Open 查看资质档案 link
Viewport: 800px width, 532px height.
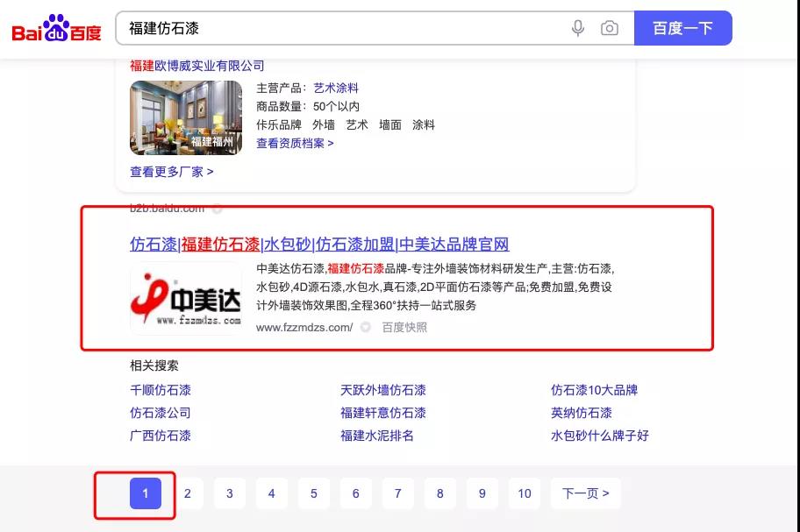(295, 143)
